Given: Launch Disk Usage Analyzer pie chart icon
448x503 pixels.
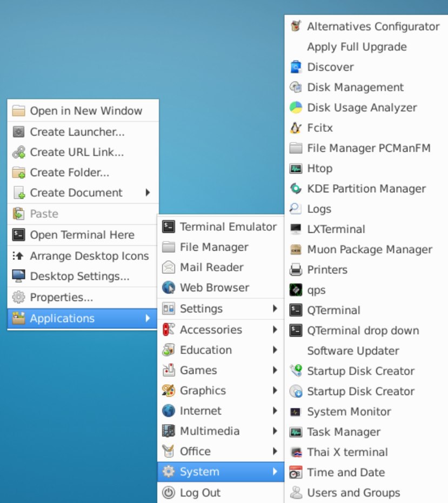Looking at the screenshot, I should pyautogui.click(x=296, y=108).
